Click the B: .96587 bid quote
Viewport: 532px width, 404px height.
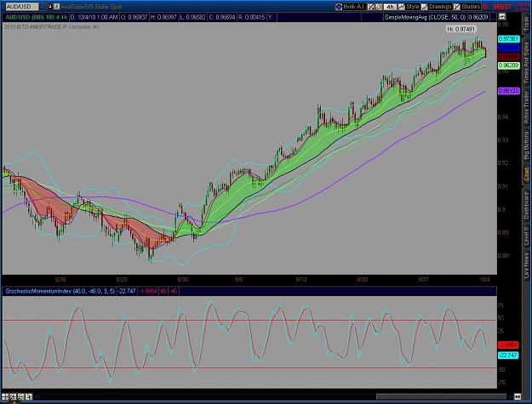coord(497,7)
